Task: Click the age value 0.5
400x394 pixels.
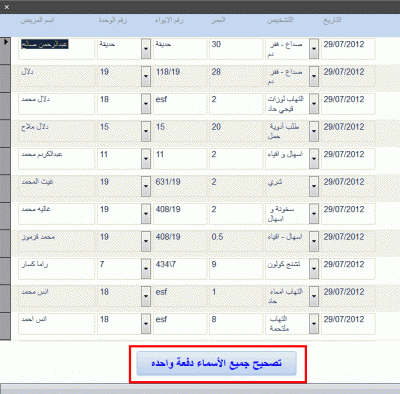Action: point(217,237)
